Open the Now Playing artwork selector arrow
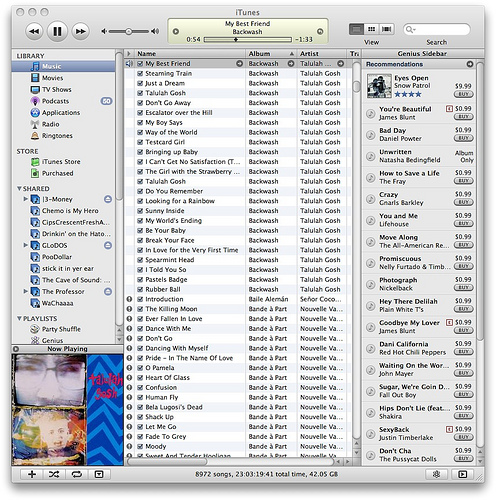Screen dimensions: 496x500 16,349
